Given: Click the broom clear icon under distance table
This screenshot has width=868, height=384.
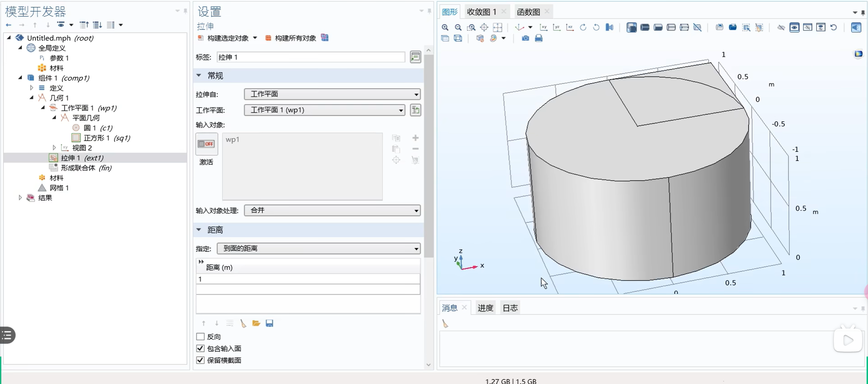Looking at the screenshot, I should point(243,323).
